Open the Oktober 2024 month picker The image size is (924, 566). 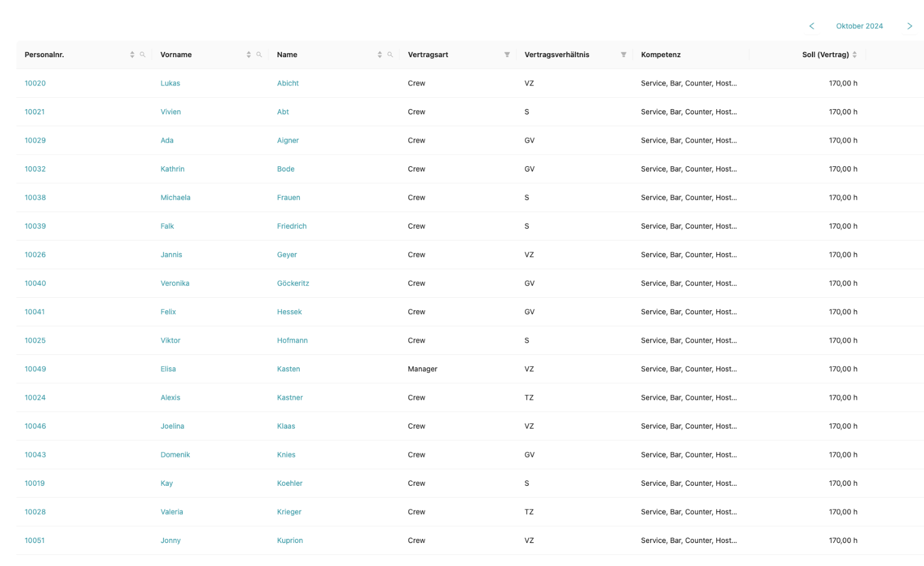click(859, 26)
